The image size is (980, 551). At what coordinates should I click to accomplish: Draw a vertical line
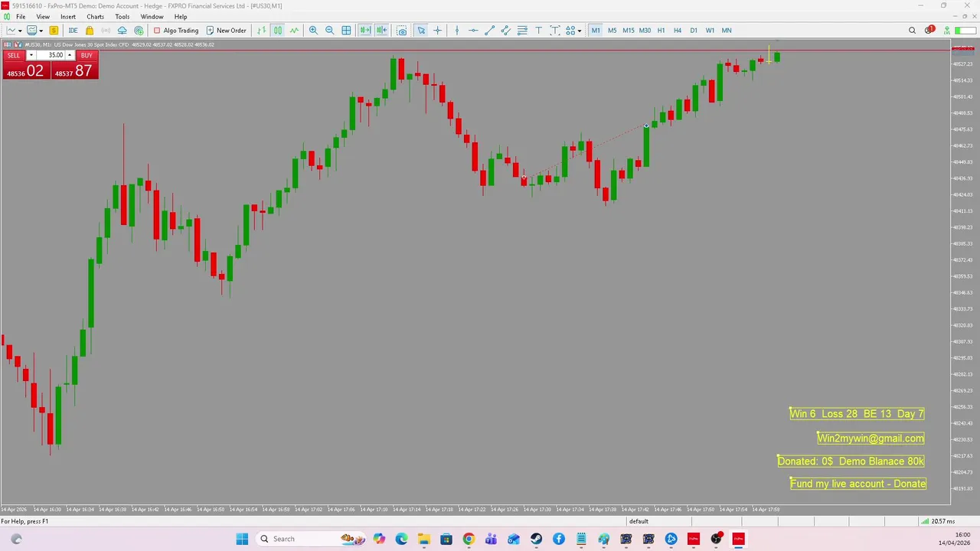click(x=457, y=31)
